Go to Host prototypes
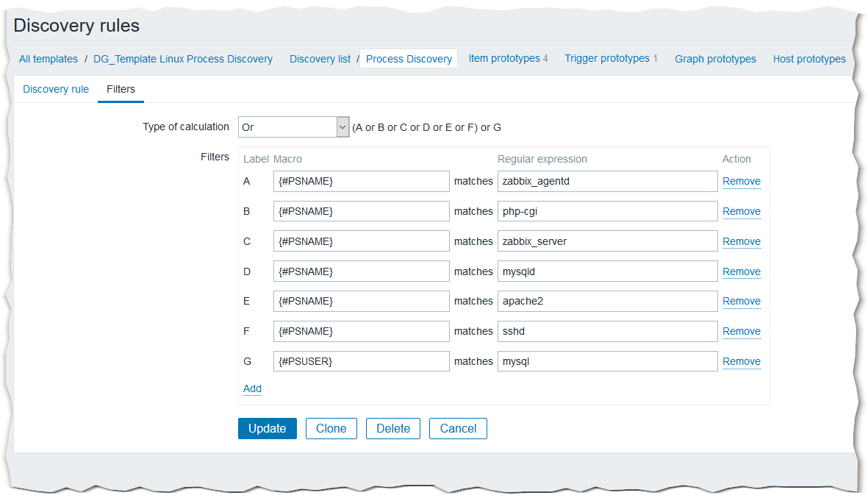This screenshot has height=501, width=868. click(x=809, y=59)
